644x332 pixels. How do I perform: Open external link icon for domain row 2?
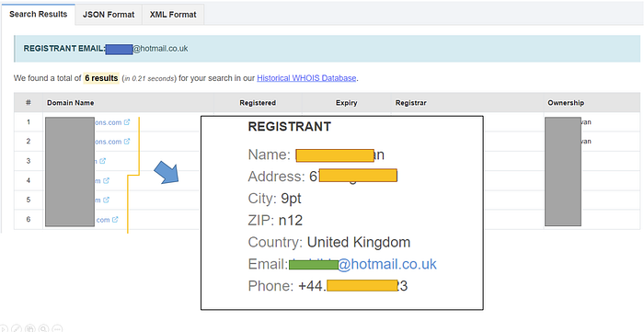click(x=127, y=142)
